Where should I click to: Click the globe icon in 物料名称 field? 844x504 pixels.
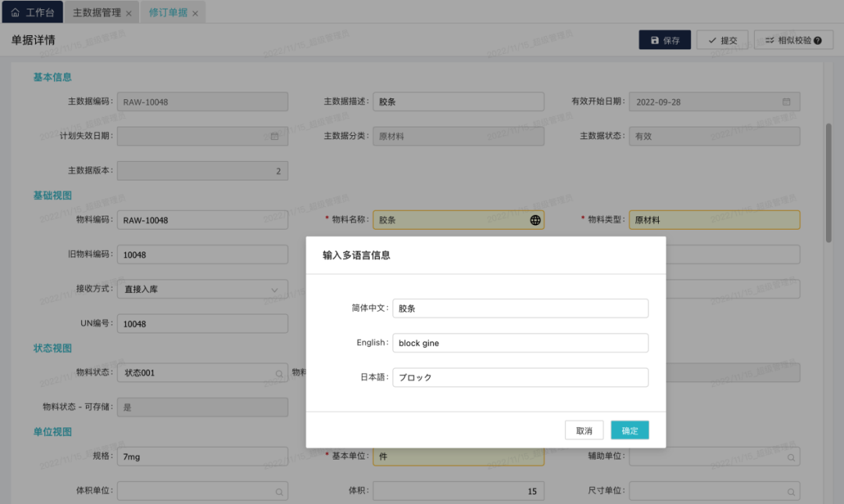click(x=535, y=220)
